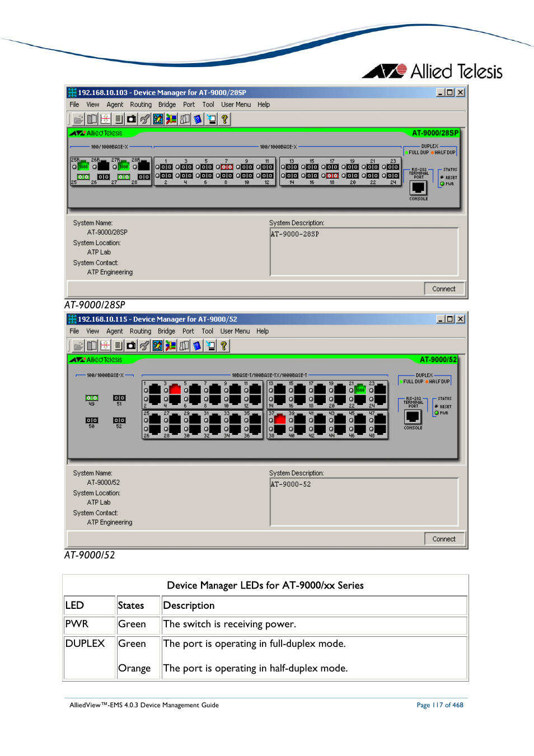Select red port 18 on AT-9000/28SP panel
534x756 pixels.
click(x=332, y=176)
